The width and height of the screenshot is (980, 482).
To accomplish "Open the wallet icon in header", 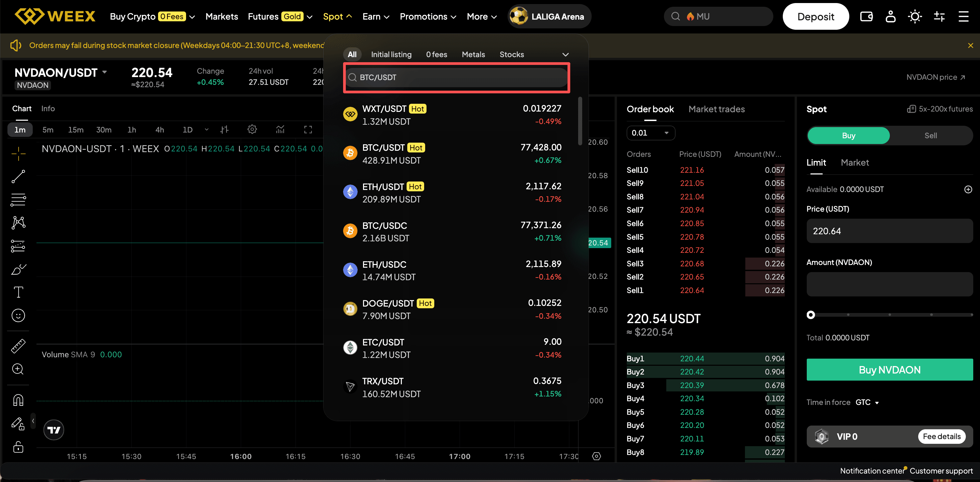I will coord(866,16).
